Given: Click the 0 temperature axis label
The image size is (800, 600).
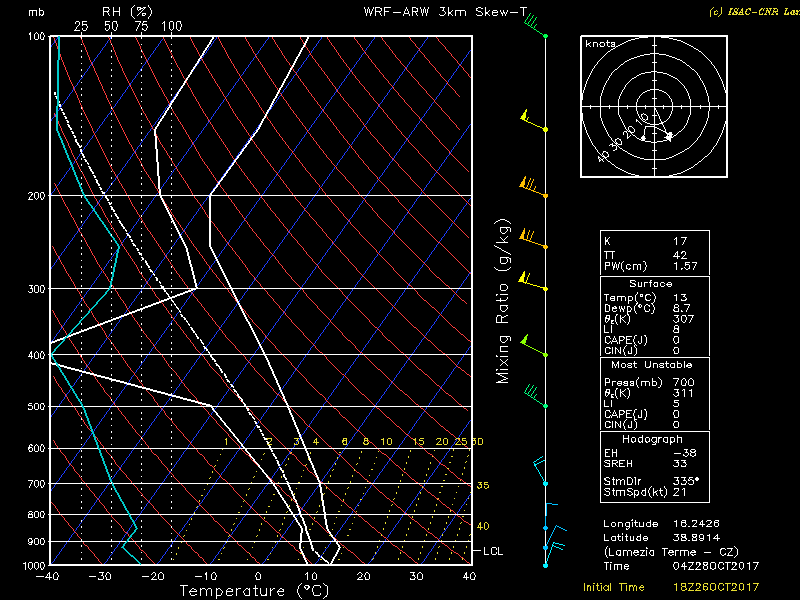Looking at the screenshot, I should coord(258,577).
